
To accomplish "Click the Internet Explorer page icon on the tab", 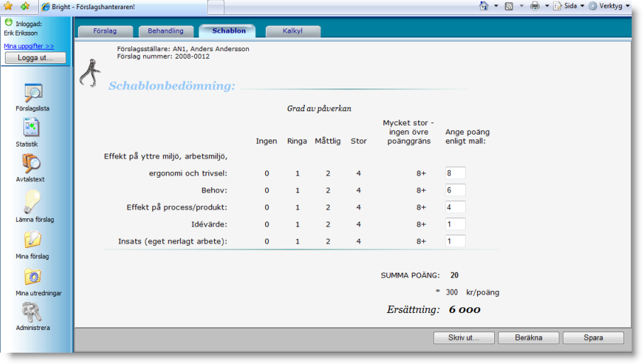I will (x=45, y=7).
